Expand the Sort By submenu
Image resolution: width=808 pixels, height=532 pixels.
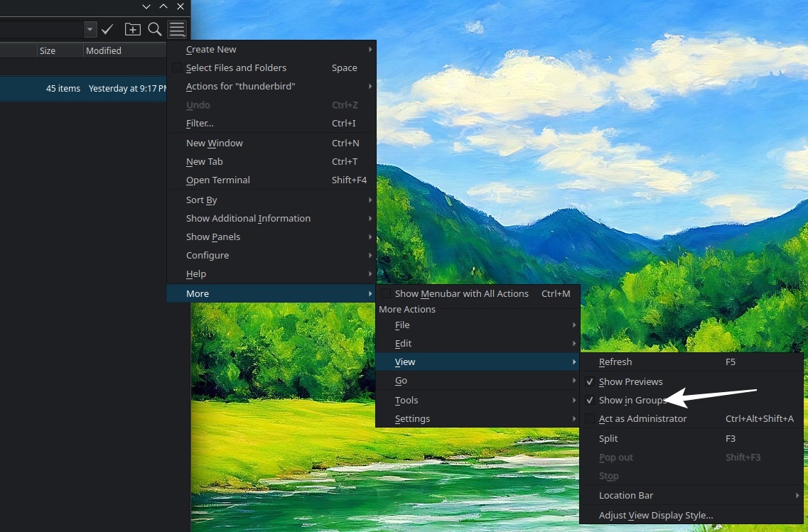point(271,200)
